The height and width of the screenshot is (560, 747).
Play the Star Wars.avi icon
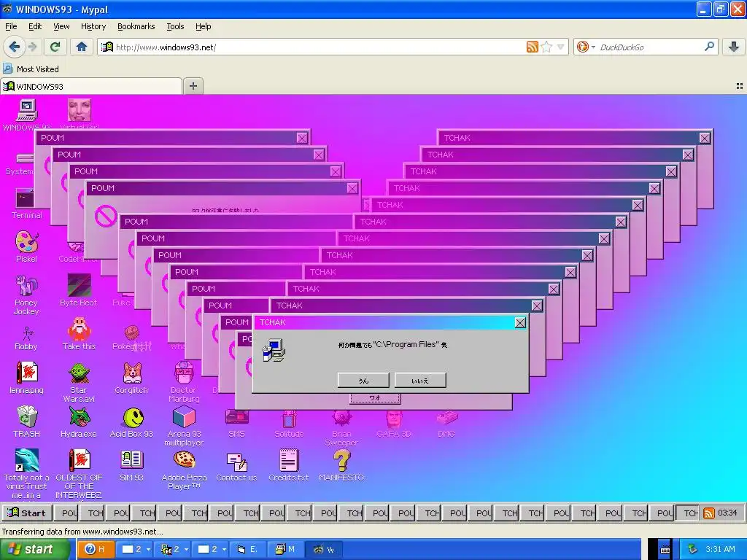tap(79, 373)
